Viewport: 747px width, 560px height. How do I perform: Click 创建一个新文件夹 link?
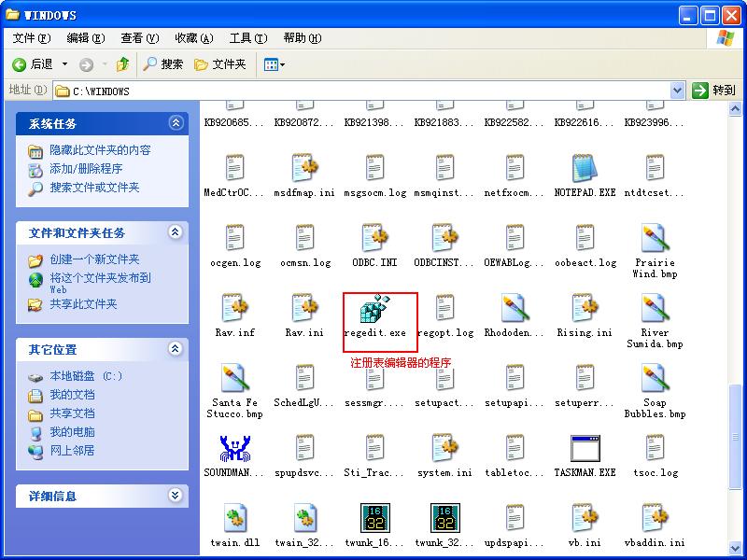94,259
